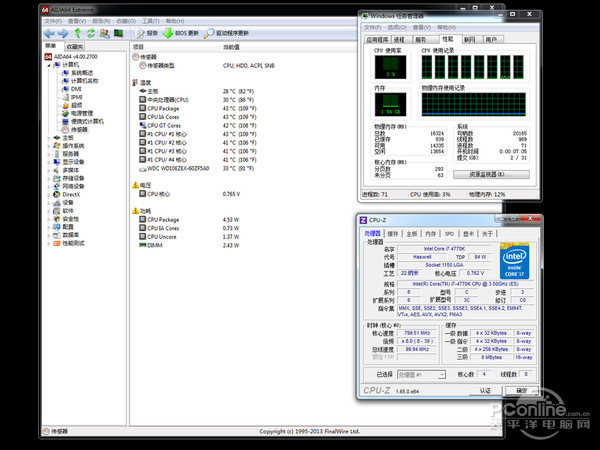The height and width of the screenshot is (450, 600).
Task: Click the green refresh icon in AIDA64
Action: click(x=91, y=33)
